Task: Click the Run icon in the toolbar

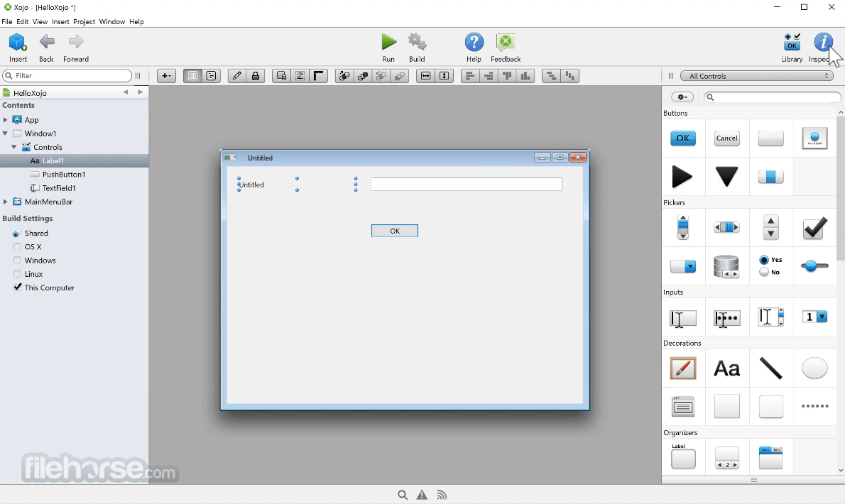Action: tap(388, 43)
